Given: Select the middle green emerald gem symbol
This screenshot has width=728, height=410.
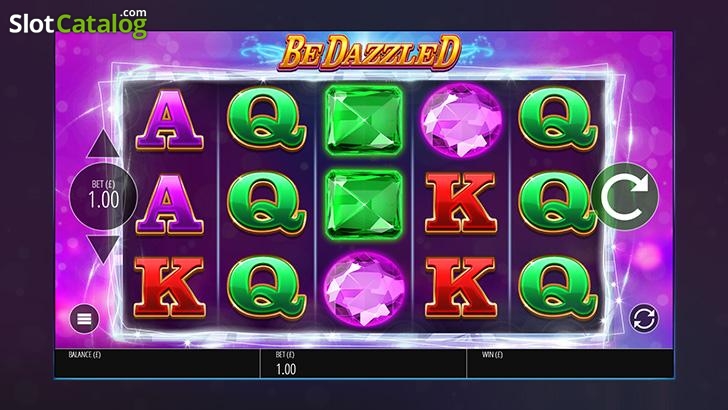Looking at the screenshot, I should (x=364, y=204).
